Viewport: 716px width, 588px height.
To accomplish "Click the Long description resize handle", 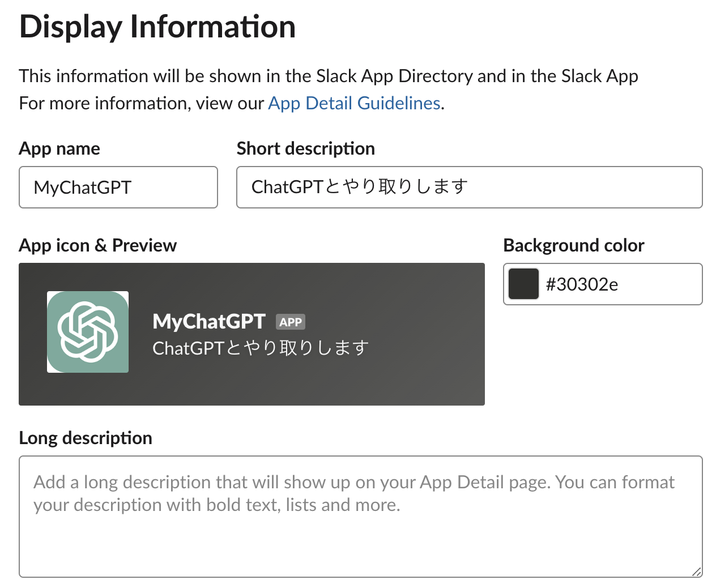I will click(697, 572).
